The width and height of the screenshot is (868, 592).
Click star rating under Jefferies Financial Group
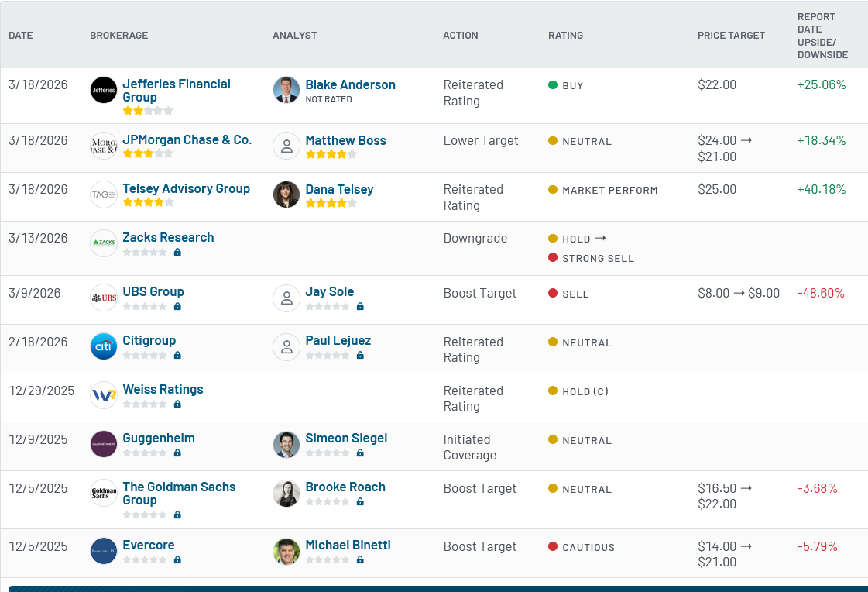pyautogui.click(x=148, y=111)
